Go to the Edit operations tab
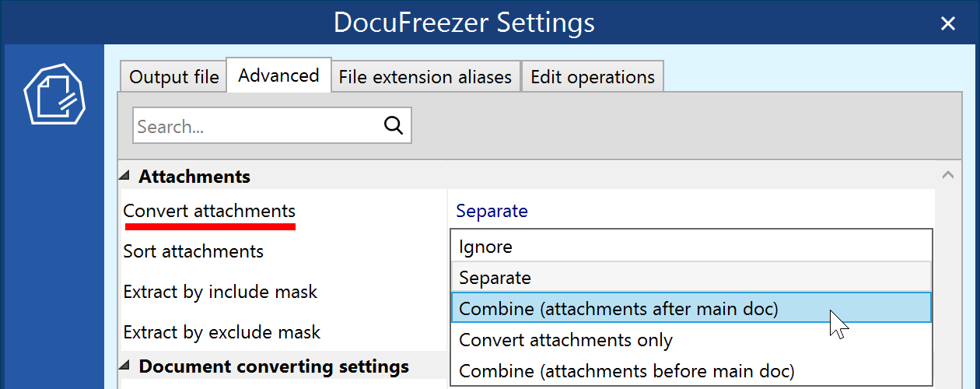Screen dimensions: 980x389 pos(592,77)
